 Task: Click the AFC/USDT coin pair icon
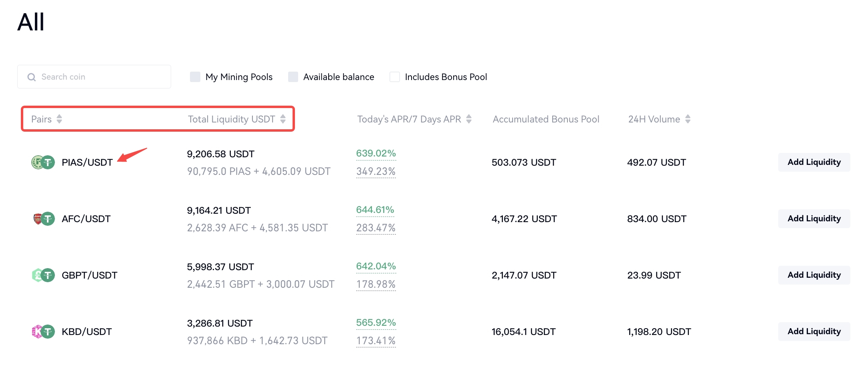[43, 219]
